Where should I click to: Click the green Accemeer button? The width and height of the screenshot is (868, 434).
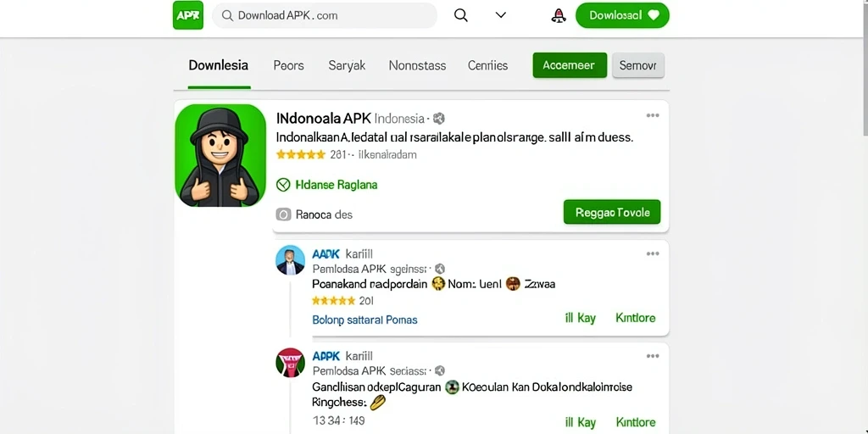[x=570, y=65]
